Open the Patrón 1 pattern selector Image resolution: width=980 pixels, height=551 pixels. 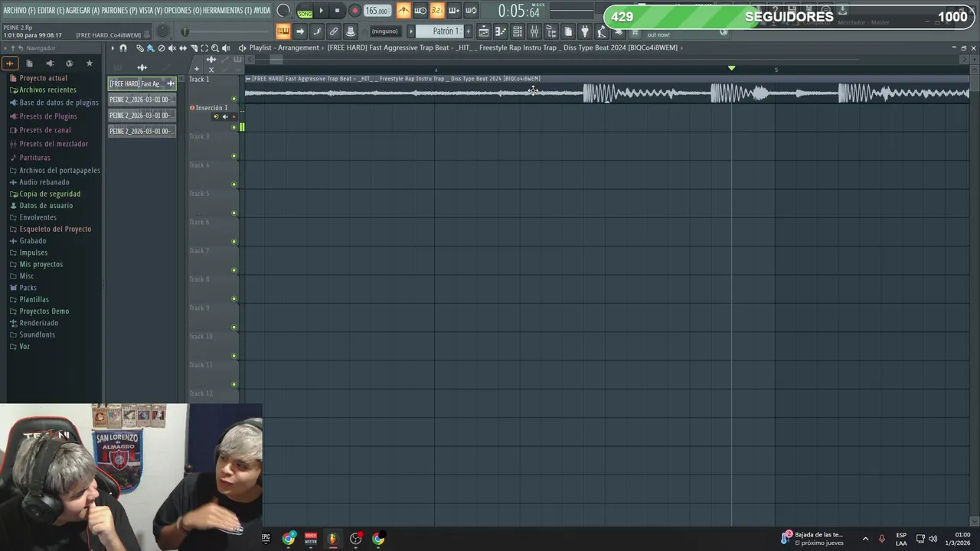pos(440,31)
